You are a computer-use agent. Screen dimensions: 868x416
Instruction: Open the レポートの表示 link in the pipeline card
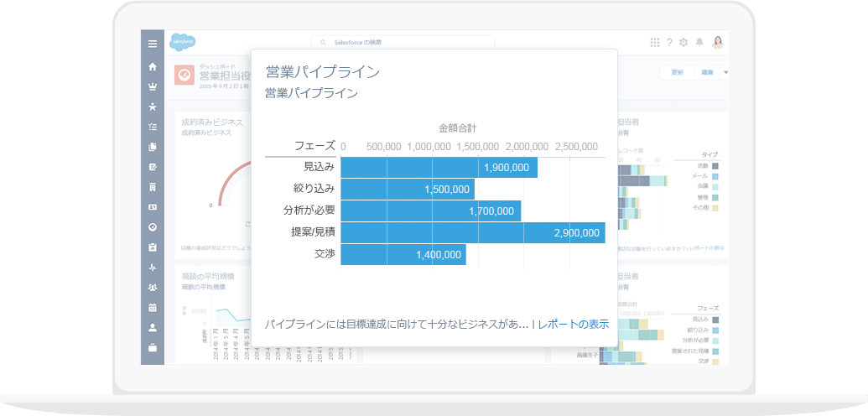click(573, 325)
